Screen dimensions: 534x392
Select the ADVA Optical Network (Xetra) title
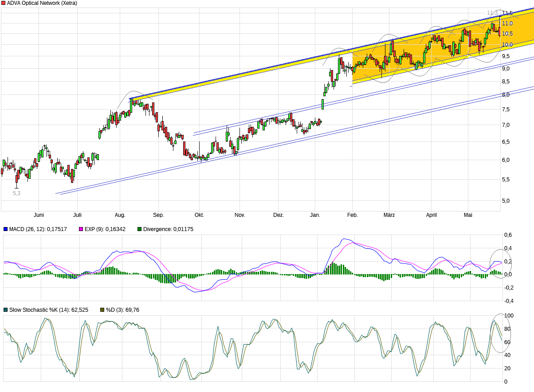pos(42,3)
